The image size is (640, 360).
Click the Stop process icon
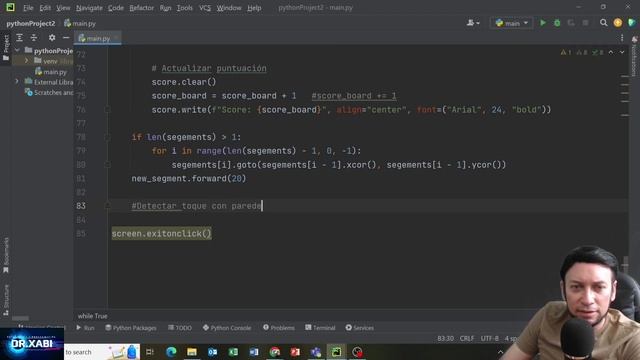coord(585,23)
